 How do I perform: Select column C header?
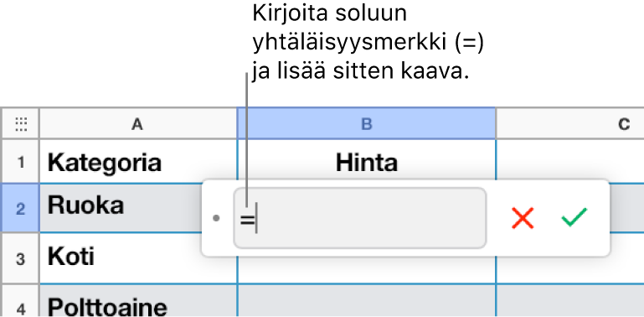click(x=570, y=123)
